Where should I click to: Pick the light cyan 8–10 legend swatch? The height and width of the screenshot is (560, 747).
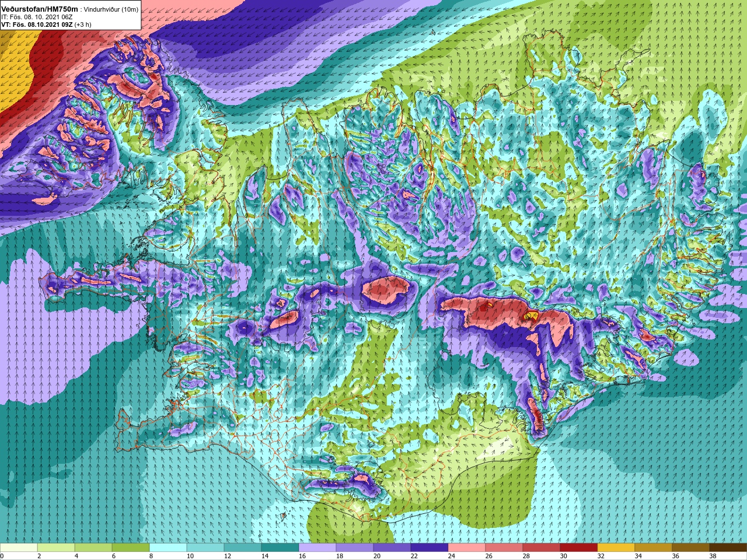tap(168, 548)
